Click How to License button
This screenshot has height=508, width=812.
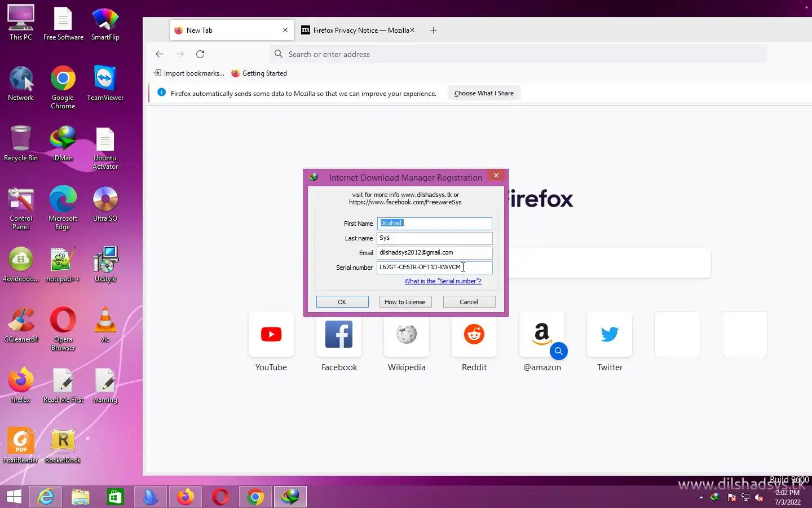point(405,302)
